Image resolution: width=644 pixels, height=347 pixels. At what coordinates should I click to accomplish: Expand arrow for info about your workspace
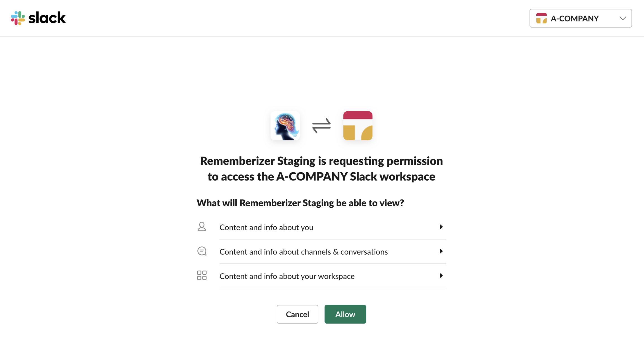click(441, 276)
